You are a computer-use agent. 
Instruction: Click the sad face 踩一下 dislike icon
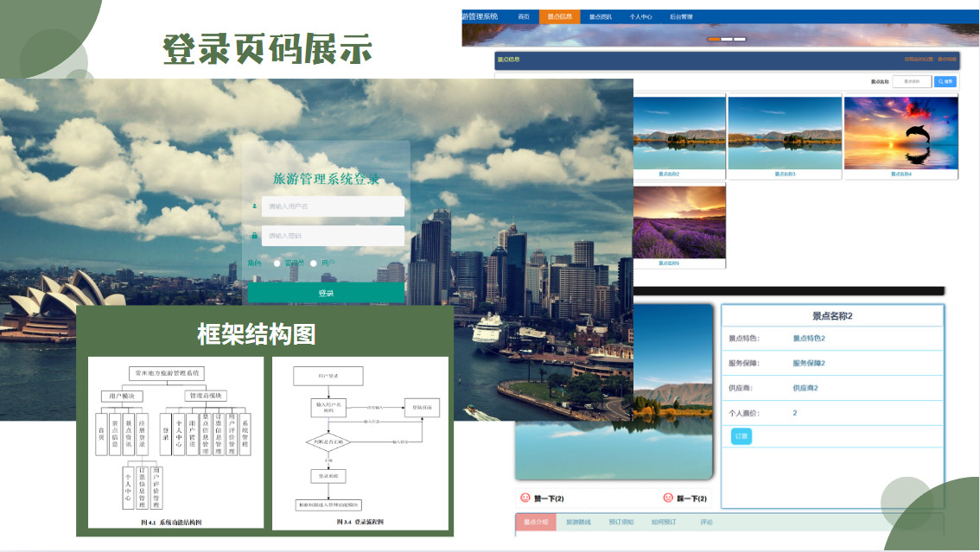667,498
